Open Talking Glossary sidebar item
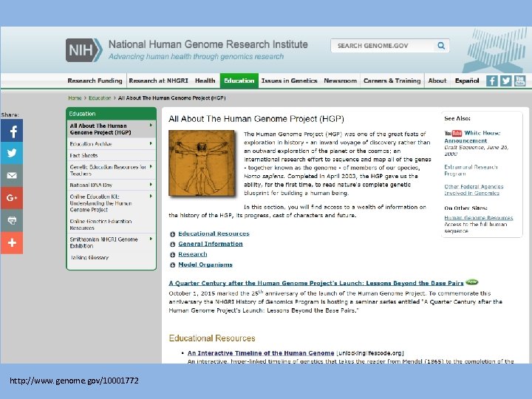This screenshot has height=399, width=532. pyautogui.click(x=89, y=258)
